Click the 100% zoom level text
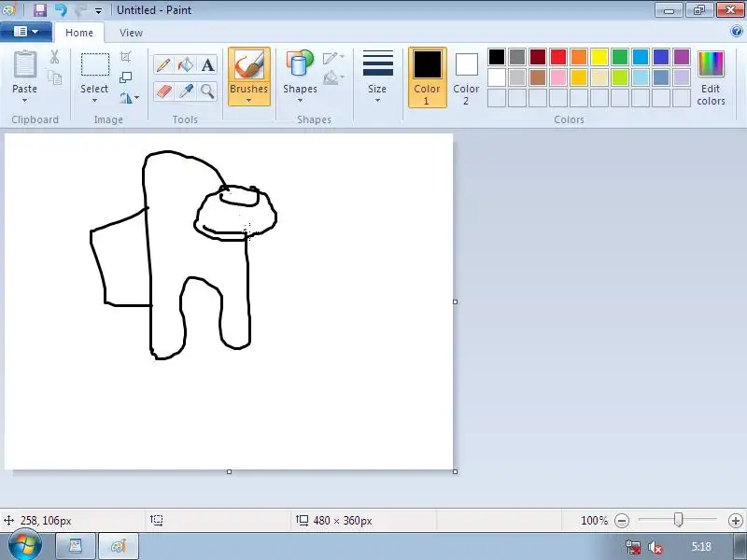This screenshot has height=560, width=747. (594, 521)
